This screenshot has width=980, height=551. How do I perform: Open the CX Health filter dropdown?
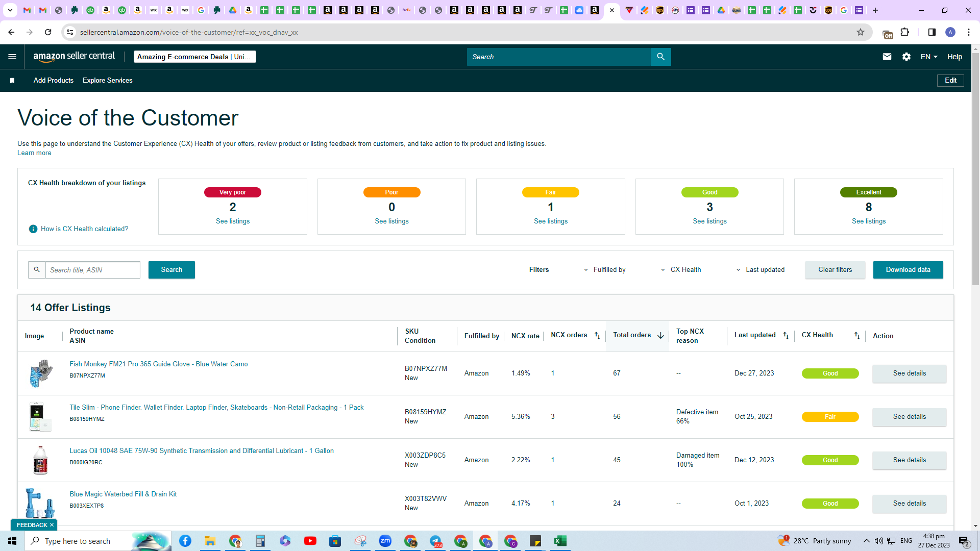[x=681, y=270]
